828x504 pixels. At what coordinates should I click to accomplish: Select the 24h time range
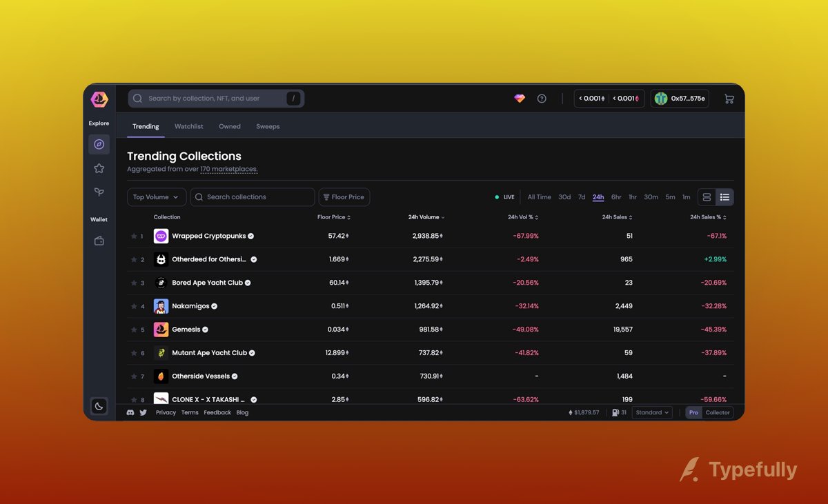598,197
